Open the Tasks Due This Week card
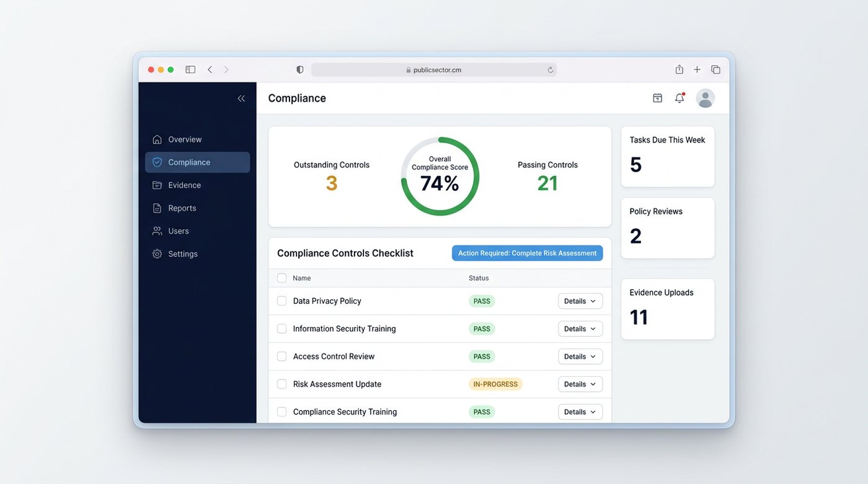Screen dimensions: 868x484 click(x=668, y=157)
